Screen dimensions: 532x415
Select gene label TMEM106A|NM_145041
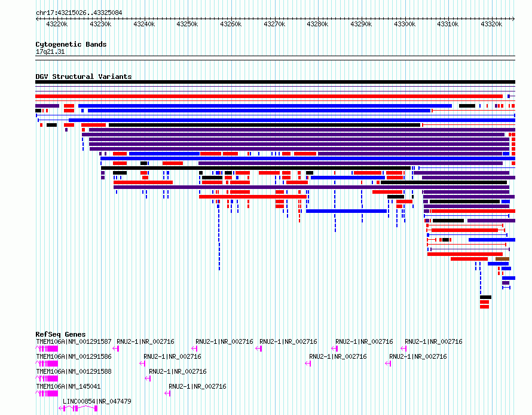[x=68, y=386]
